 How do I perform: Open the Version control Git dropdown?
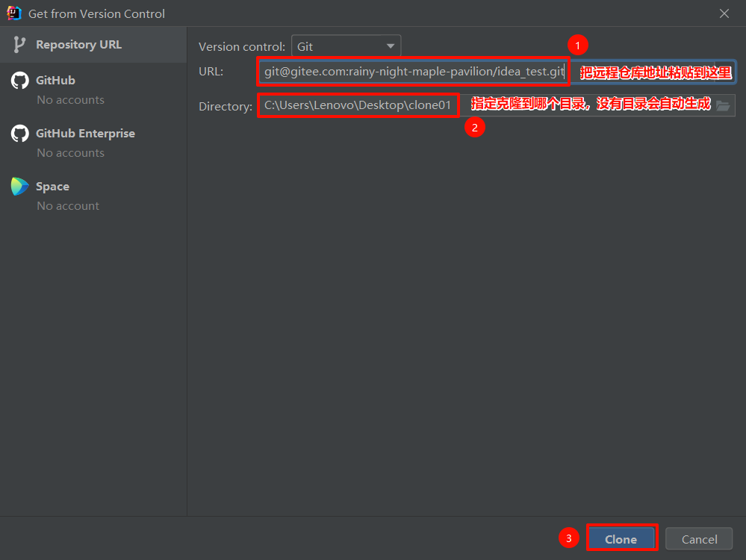346,46
